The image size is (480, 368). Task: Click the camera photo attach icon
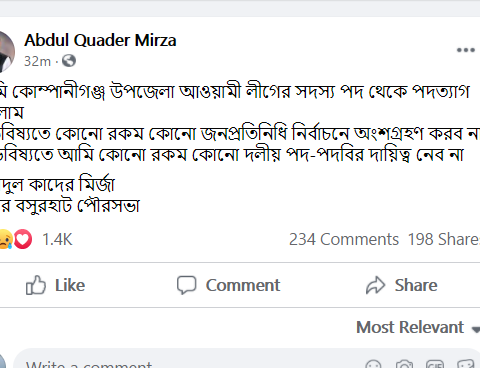pos(404,364)
